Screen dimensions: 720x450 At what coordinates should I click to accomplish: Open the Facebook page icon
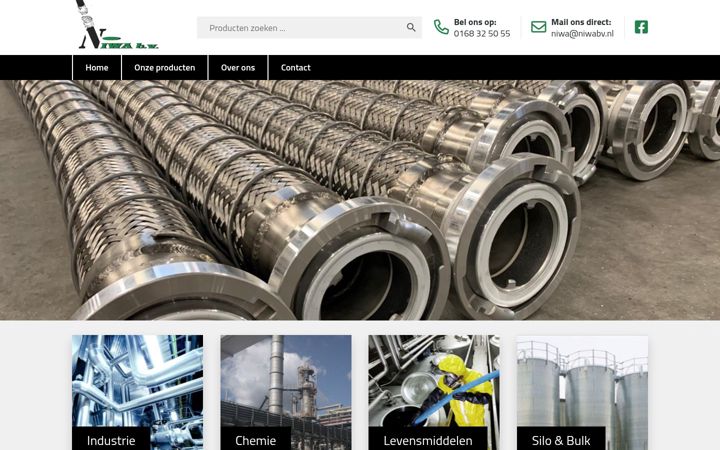[x=641, y=27]
